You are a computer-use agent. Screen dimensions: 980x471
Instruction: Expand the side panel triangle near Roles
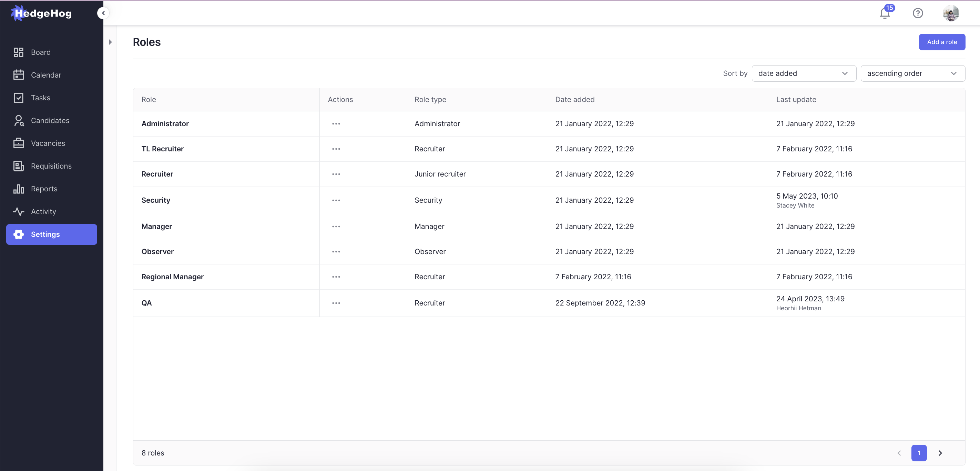(x=110, y=42)
